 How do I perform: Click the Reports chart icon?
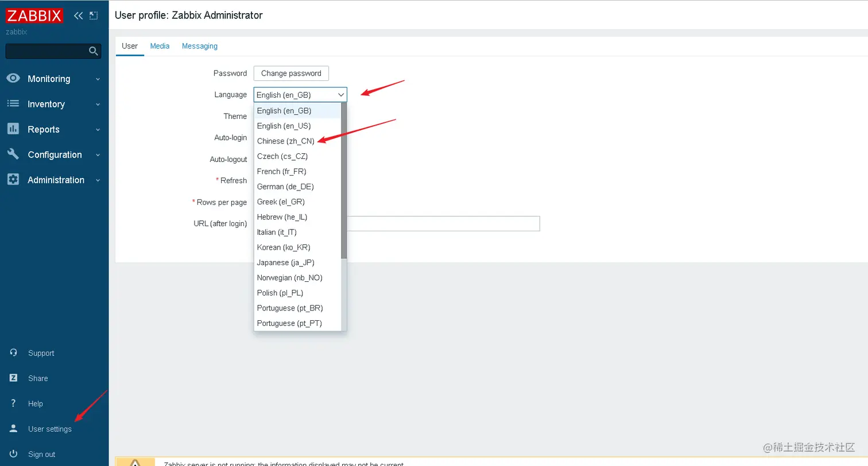tap(13, 129)
